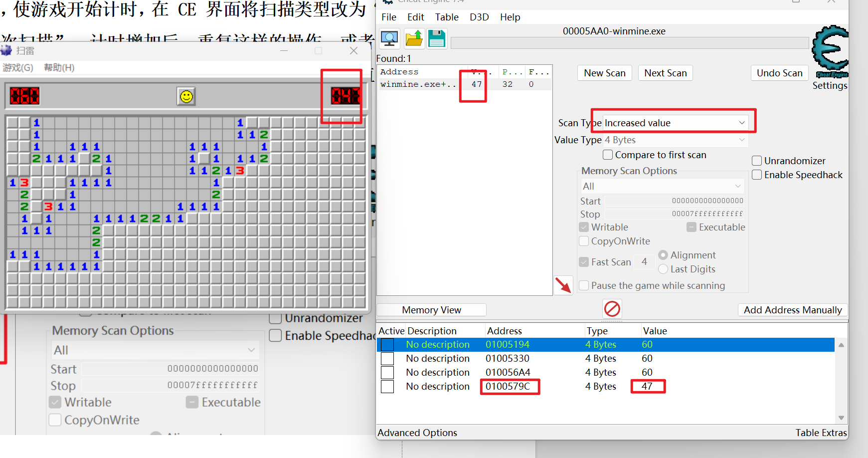Image resolution: width=868 pixels, height=458 pixels.
Task: Click the scan progress bar
Action: (630, 43)
